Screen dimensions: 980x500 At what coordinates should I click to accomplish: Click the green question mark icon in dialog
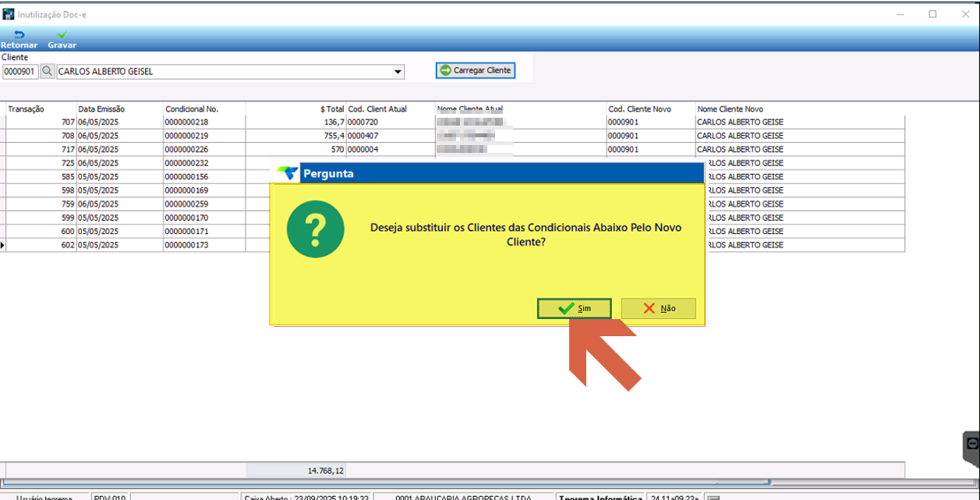pyautogui.click(x=315, y=229)
